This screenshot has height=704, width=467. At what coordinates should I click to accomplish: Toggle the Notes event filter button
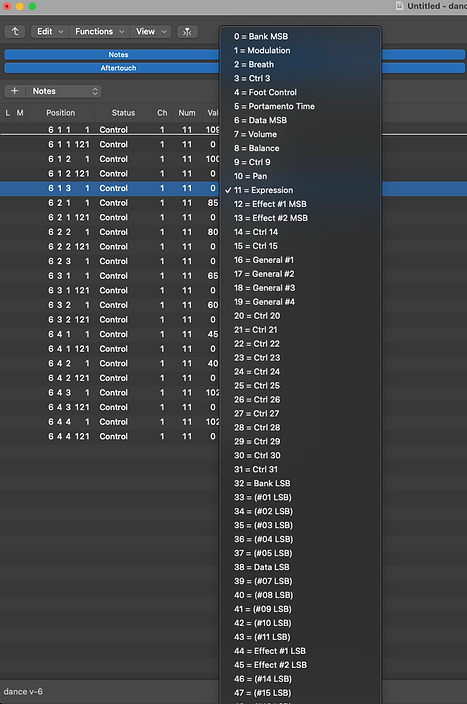[x=118, y=55]
